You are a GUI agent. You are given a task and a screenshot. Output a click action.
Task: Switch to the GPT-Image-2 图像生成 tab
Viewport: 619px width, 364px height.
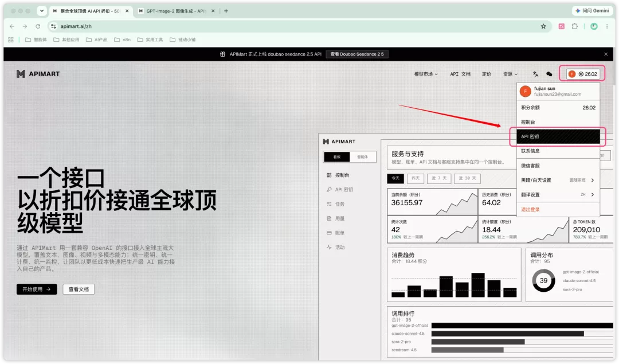click(176, 11)
